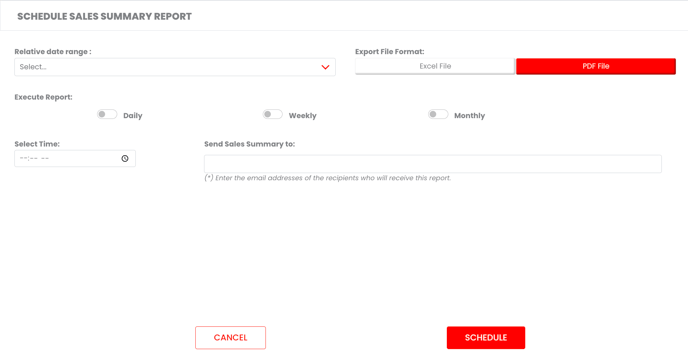Click the red SCHEDULE button
Viewport: 688px width, 362px height.
pyautogui.click(x=486, y=337)
